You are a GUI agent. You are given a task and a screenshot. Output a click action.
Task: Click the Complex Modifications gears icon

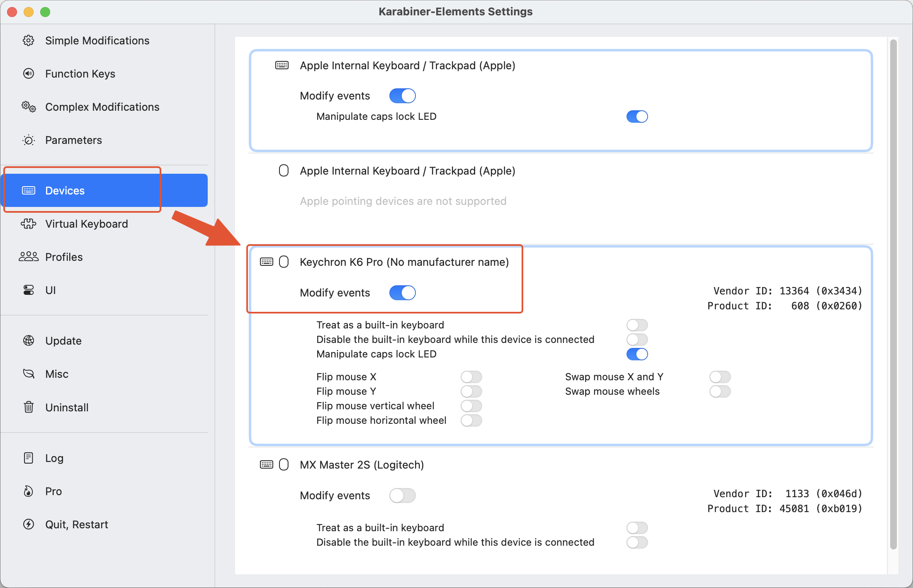pyautogui.click(x=29, y=107)
